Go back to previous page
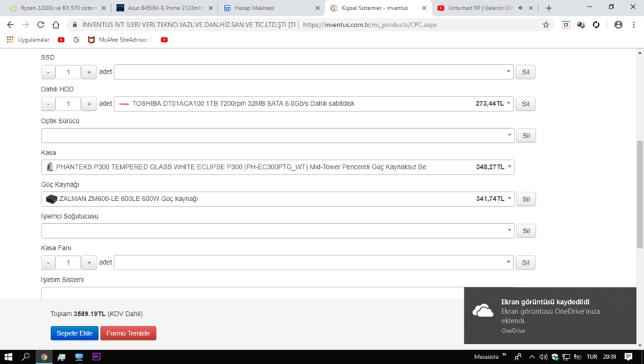The image size is (644, 364). coord(10,24)
